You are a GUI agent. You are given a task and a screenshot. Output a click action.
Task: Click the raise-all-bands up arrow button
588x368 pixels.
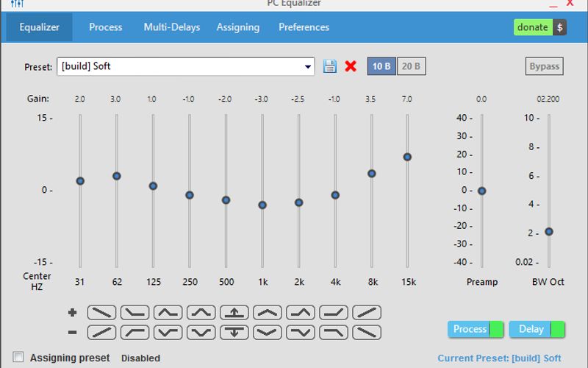(x=234, y=312)
